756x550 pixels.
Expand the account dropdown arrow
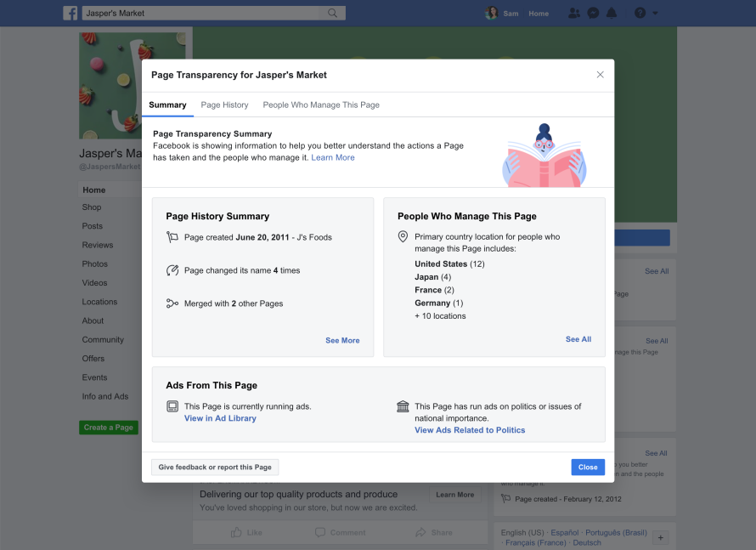(x=656, y=14)
